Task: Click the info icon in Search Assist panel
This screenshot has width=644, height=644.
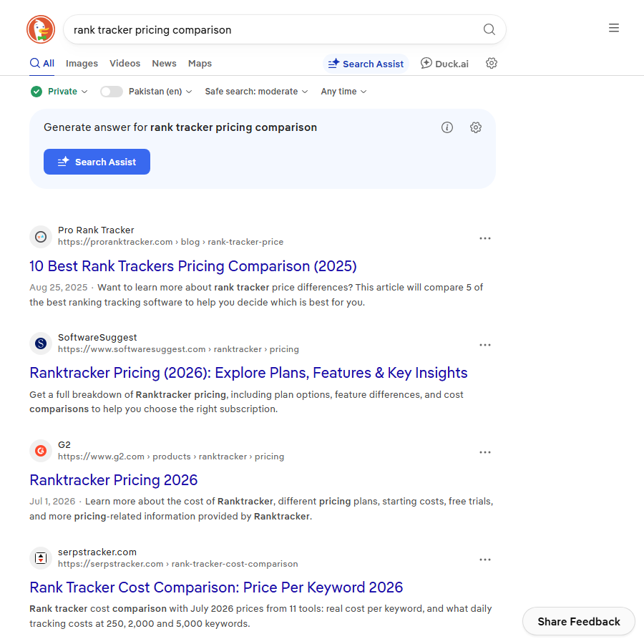Action: 447,127
